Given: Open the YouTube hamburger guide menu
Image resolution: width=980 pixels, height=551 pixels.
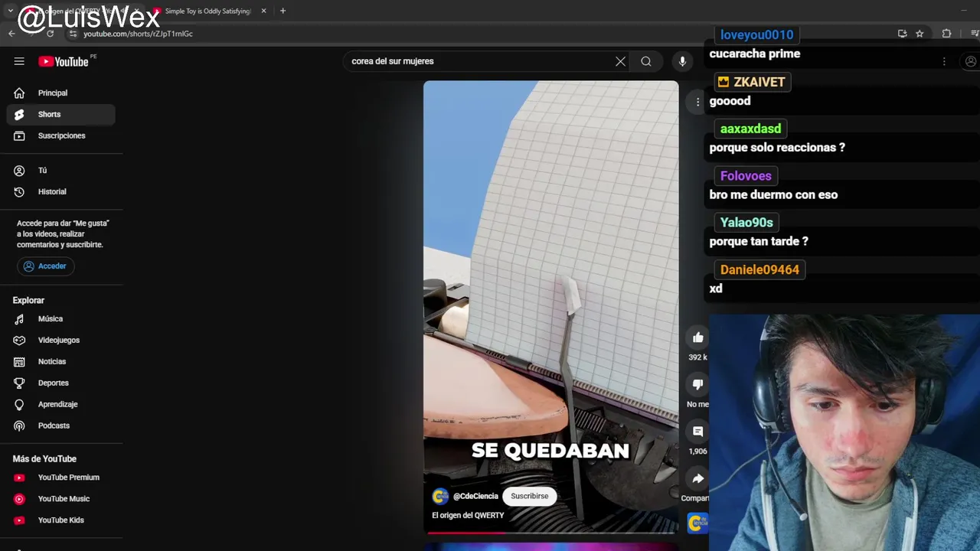Looking at the screenshot, I should tap(19, 61).
